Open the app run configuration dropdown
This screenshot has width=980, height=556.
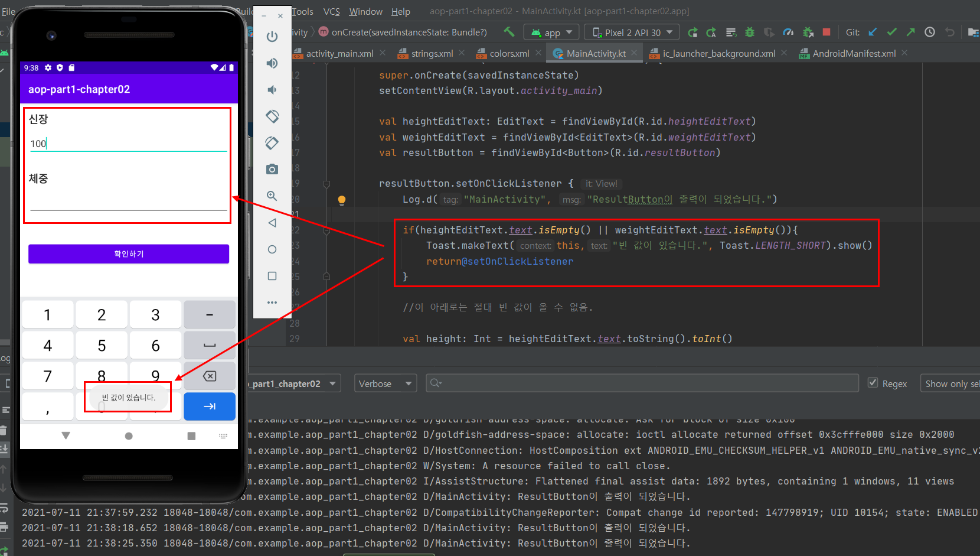(x=552, y=32)
